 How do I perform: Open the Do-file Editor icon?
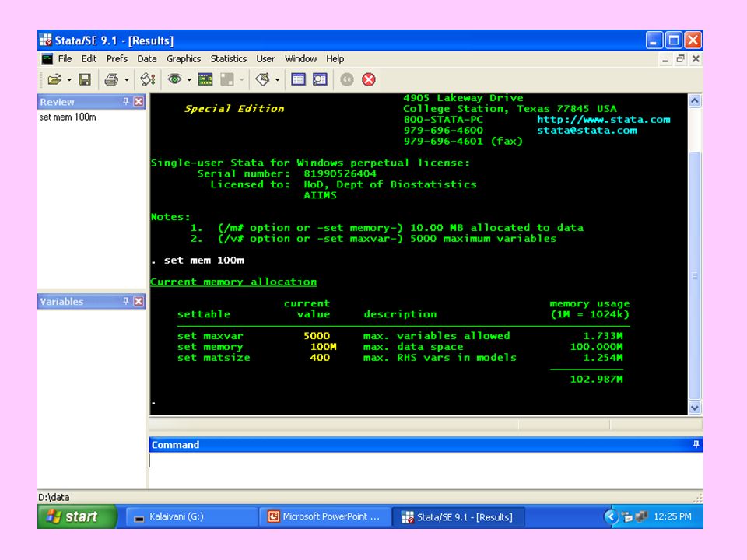click(x=262, y=79)
